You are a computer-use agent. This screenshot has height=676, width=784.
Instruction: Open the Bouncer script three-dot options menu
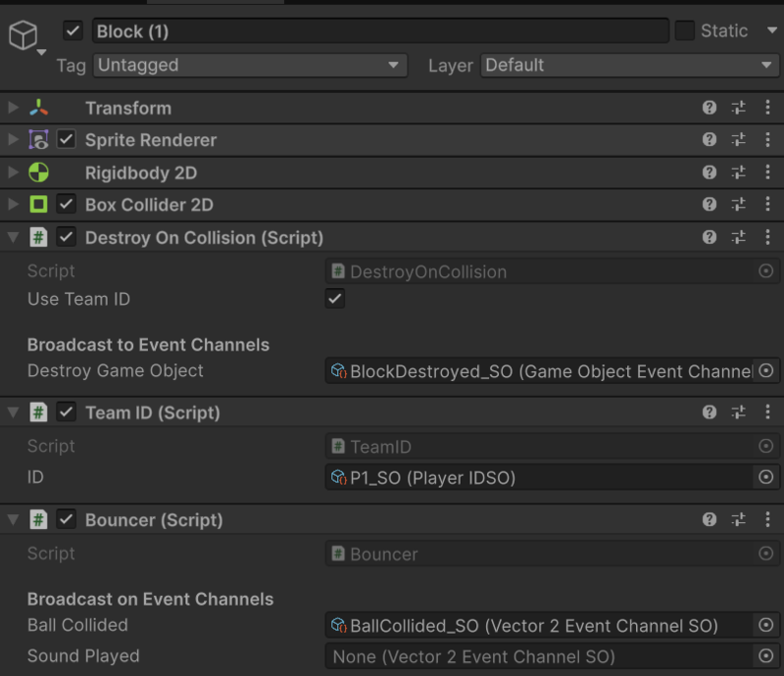[767, 519]
